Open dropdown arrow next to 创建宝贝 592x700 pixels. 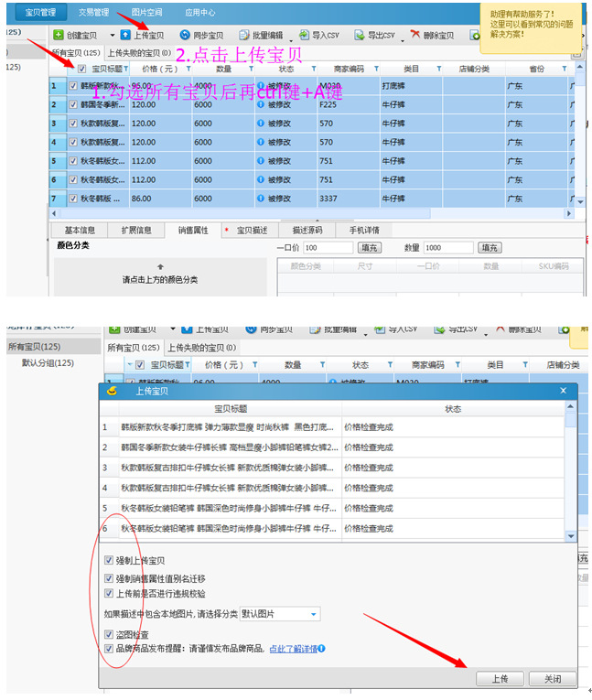(112, 36)
